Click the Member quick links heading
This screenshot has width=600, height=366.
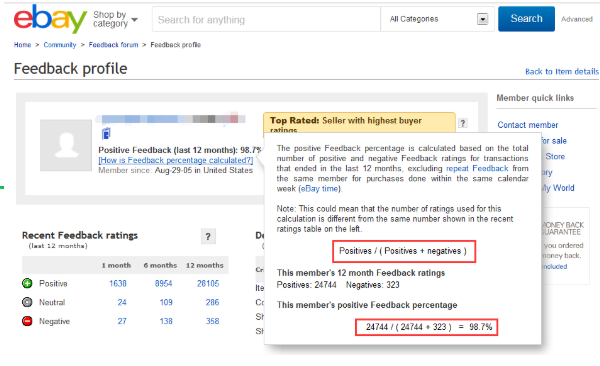(535, 98)
